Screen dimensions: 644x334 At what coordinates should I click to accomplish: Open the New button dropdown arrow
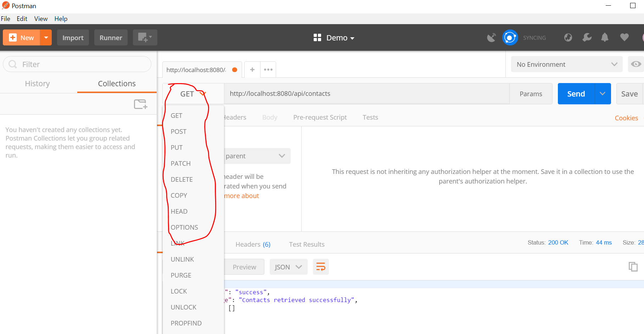[46, 38]
